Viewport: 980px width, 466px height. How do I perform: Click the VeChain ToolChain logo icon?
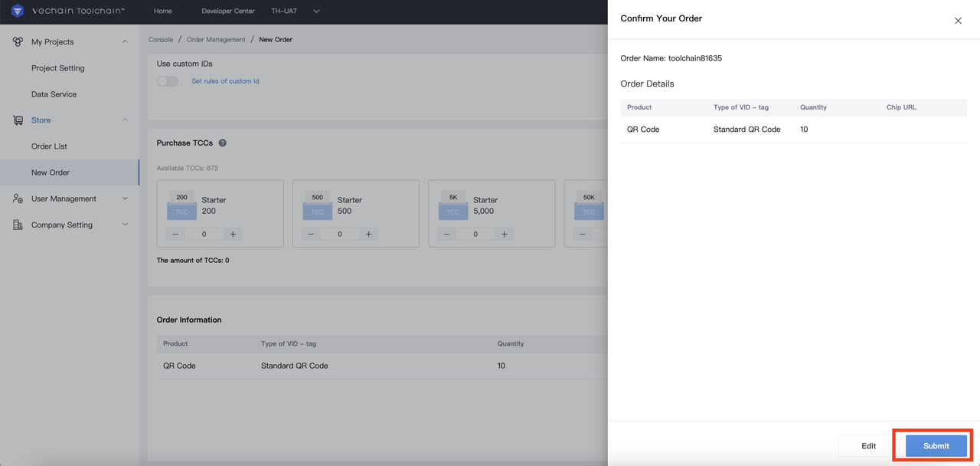18,11
